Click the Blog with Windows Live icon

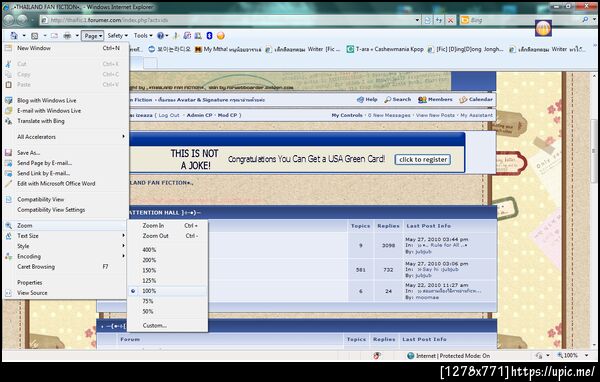[x=8, y=100]
